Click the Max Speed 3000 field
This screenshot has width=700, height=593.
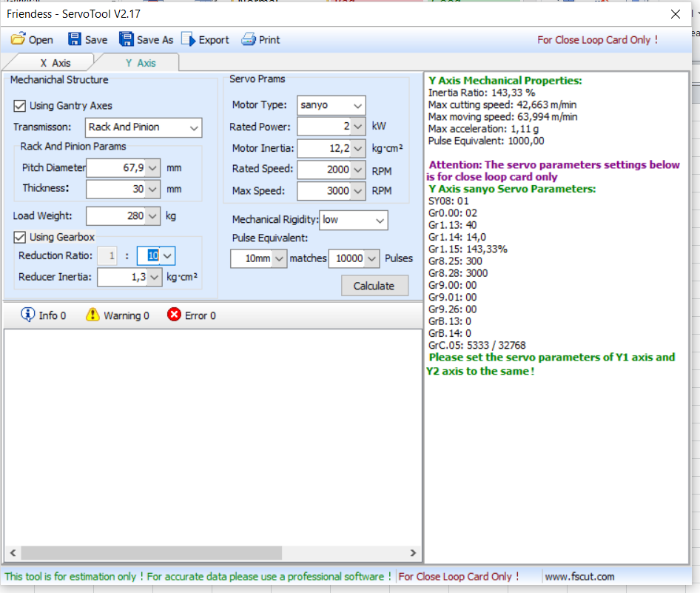point(324,191)
